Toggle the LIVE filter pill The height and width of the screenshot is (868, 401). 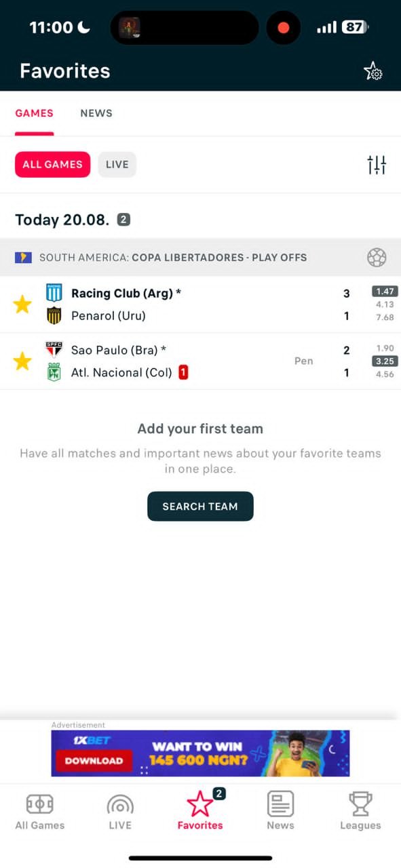(117, 165)
